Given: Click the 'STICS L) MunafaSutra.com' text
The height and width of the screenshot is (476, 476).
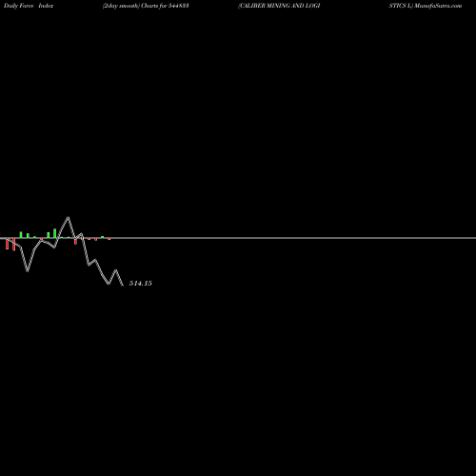Looking at the screenshot, I should [x=426, y=6].
